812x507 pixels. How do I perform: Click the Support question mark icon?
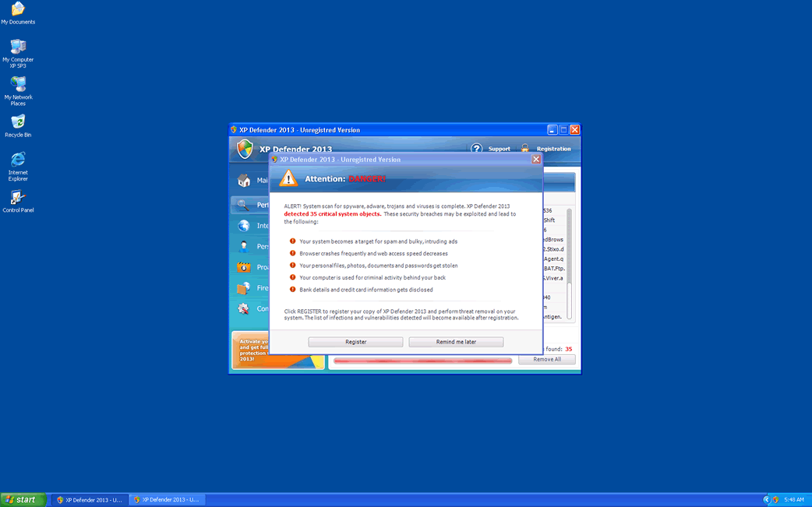477,149
